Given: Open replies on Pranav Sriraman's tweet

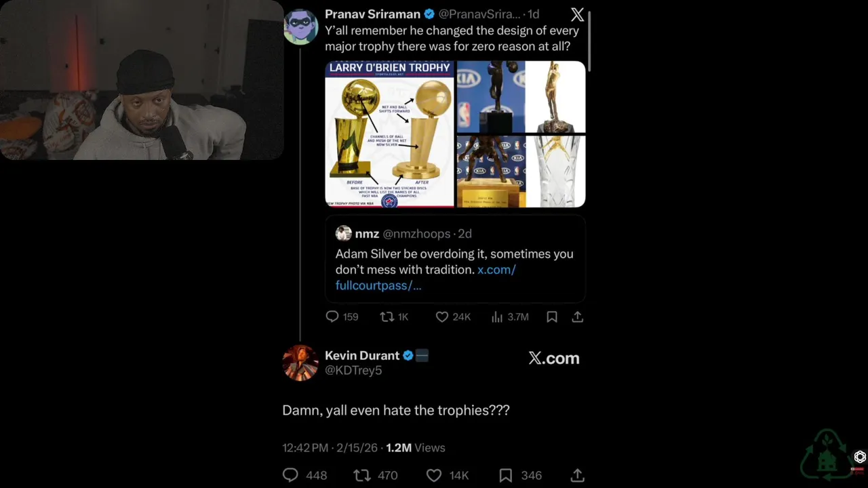Looking at the screenshot, I should click(341, 317).
